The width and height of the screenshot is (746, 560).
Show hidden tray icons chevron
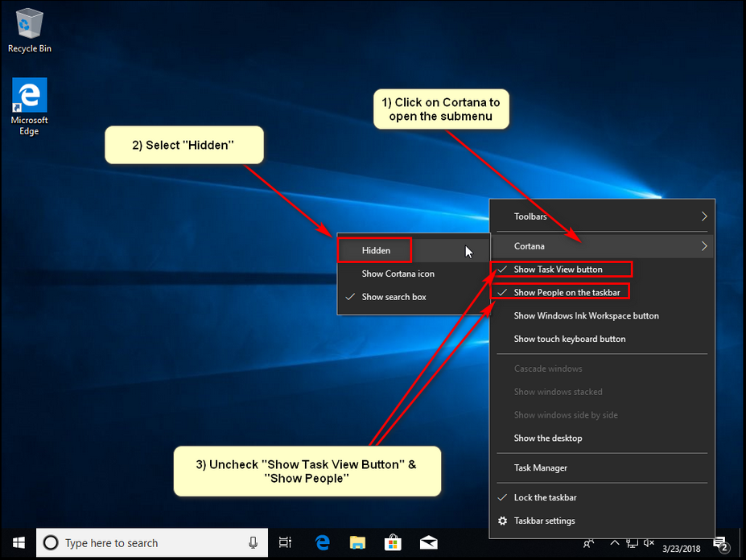(x=615, y=542)
